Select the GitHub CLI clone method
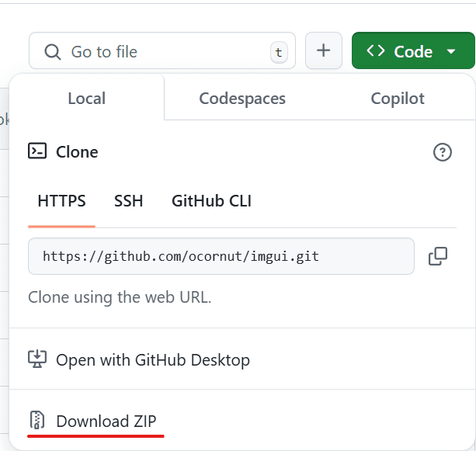Screen dimensions: 476x451 (211, 201)
